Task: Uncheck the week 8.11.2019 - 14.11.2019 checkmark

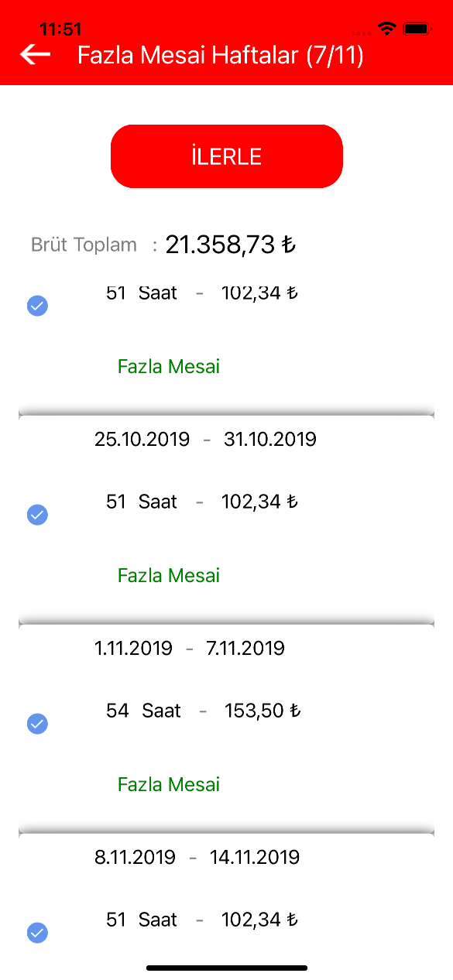Action: click(37, 933)
